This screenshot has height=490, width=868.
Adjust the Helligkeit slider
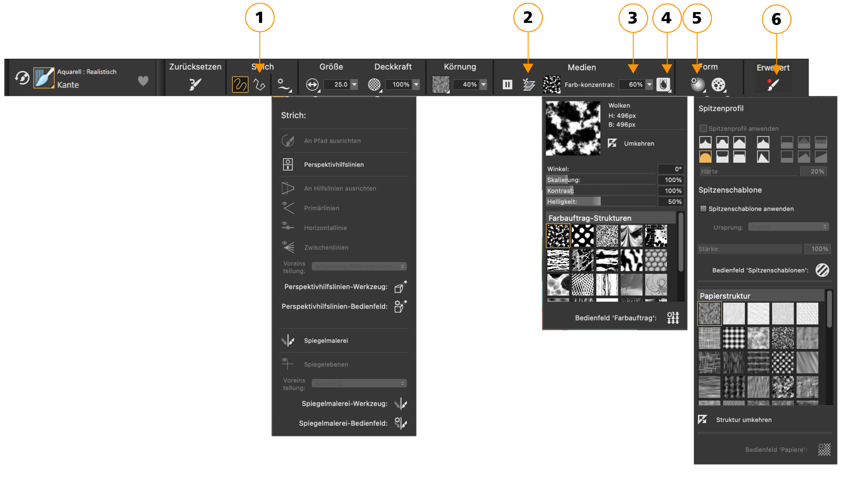click(x=600, y=202)
